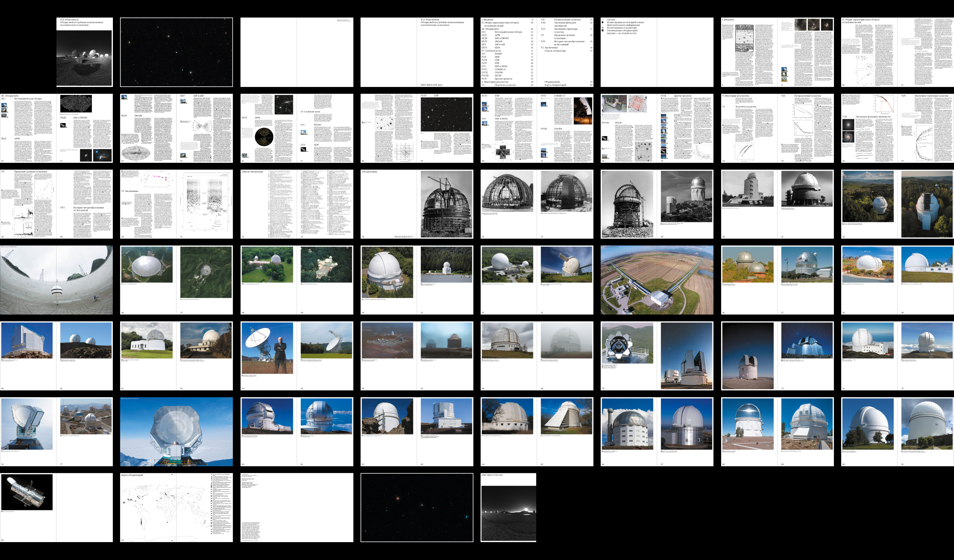
Task: Open the Карта обсерваторий world map spread
Action: pyautogui.click(x=176, y=508)
